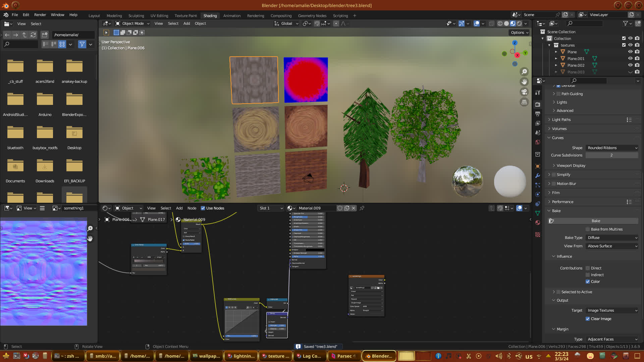Expand the Light Paths panel
Screen dimensions: 644x362
pos(561,120)
